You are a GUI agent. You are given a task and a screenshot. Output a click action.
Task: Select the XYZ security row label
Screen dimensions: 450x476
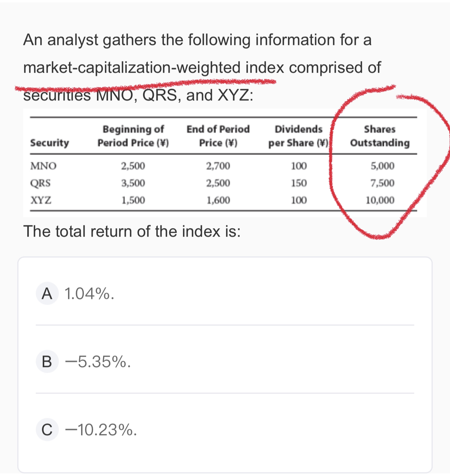tap(41, 200)
